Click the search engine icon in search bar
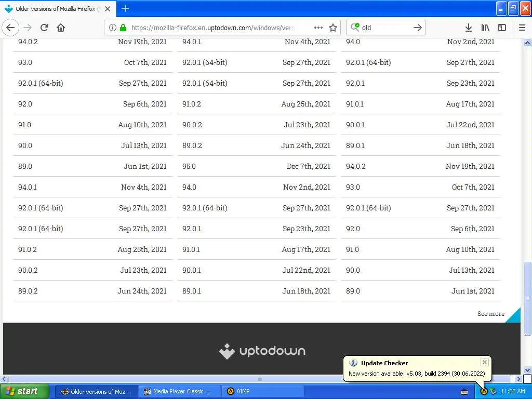This screenshot has width=532, height=399. click(355, 27)
